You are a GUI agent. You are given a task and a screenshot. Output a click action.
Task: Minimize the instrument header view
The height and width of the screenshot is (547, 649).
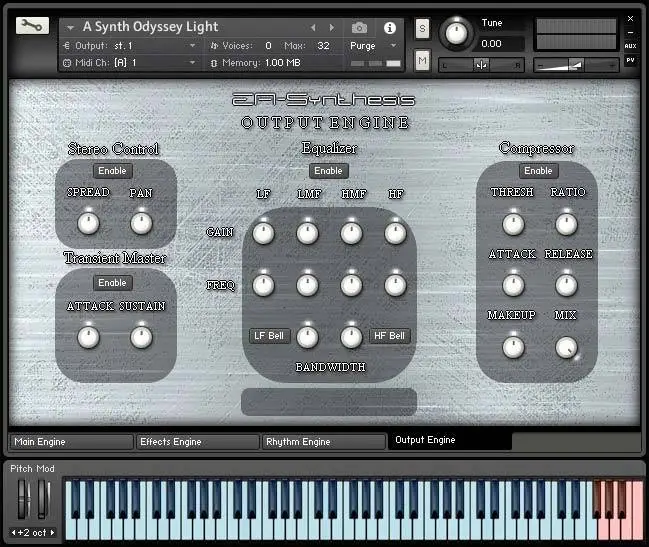coord(630,32)
